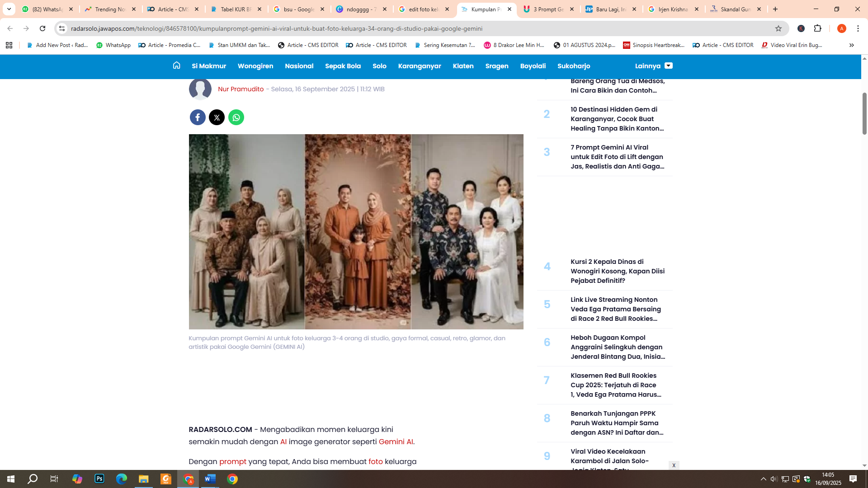This screenshot has height=488, width=868.
Task: Show hidden bookmarks via the overflow chevron
Action: click(851, 45)
